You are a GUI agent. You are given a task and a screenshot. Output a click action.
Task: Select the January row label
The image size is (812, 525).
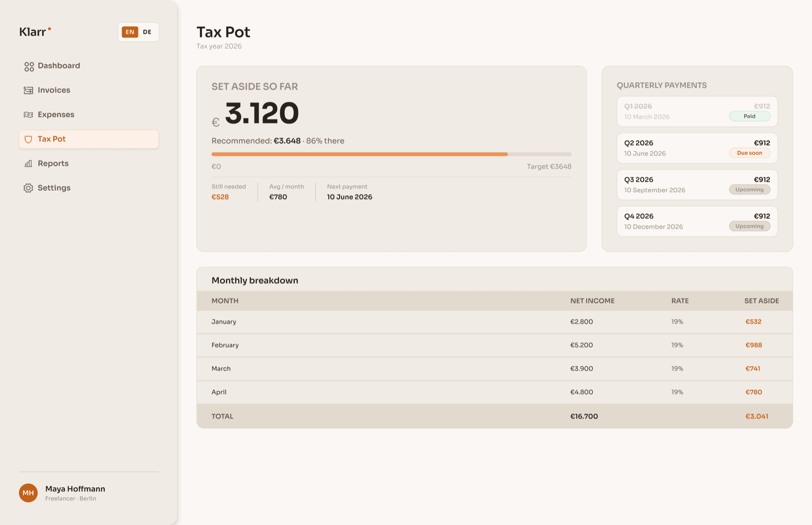coord(224,321)
